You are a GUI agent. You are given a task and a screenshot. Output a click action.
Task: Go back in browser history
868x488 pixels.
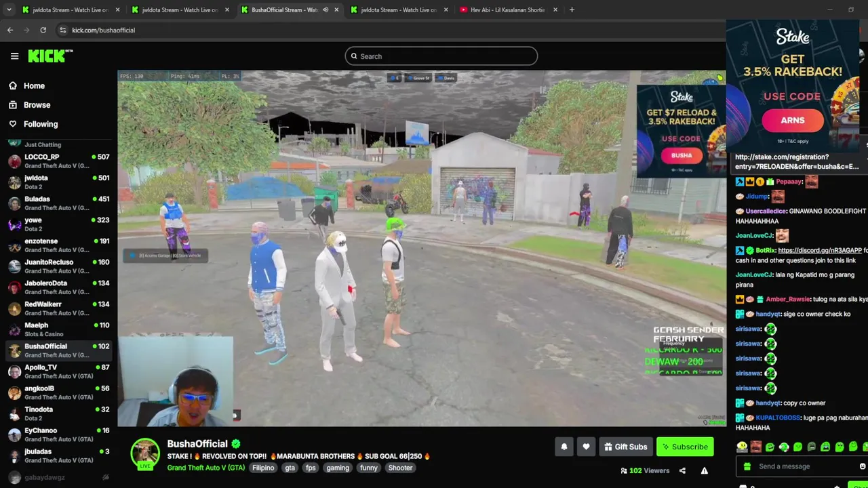pyautogui.click(x=10, y=30)
